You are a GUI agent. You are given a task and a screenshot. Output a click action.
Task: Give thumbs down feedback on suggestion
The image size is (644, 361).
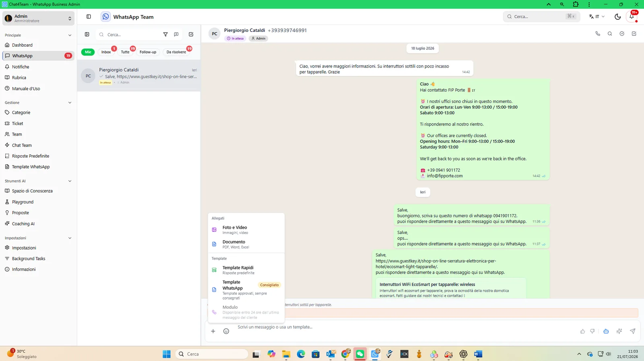tap(592, 331)
